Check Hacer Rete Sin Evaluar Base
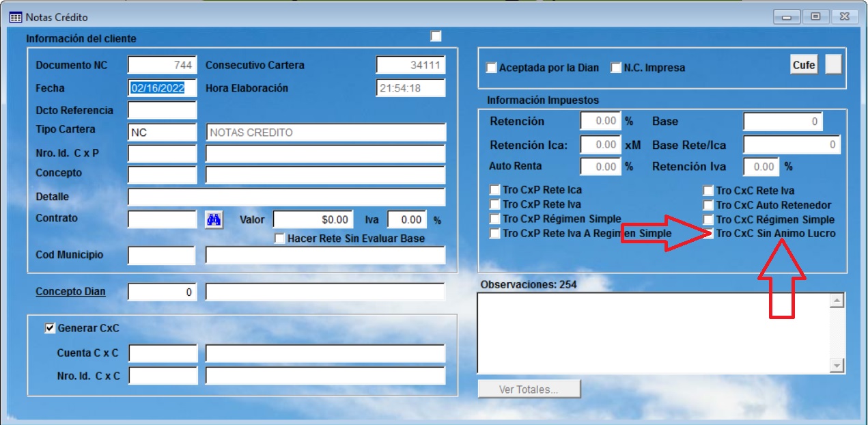The image size is (868, 425). click(x=279, y=239)
